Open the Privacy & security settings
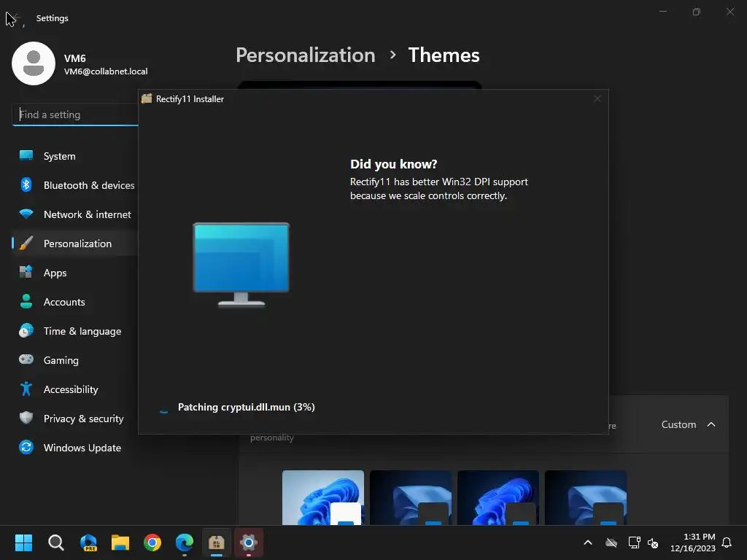Screen dimensions: 747x560 click(75, 419)
